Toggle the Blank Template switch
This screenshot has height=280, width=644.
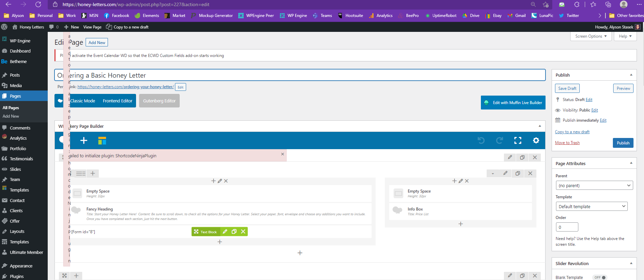pyautogui.click(x=600, y=277)
